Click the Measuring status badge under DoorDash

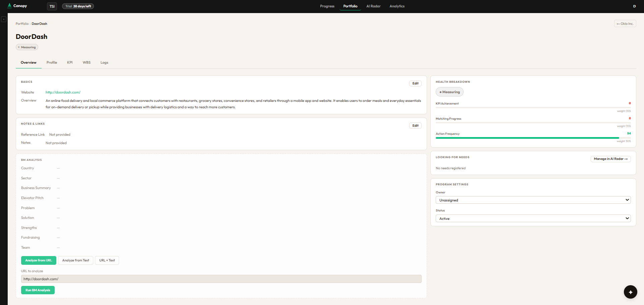coord(27,47)
